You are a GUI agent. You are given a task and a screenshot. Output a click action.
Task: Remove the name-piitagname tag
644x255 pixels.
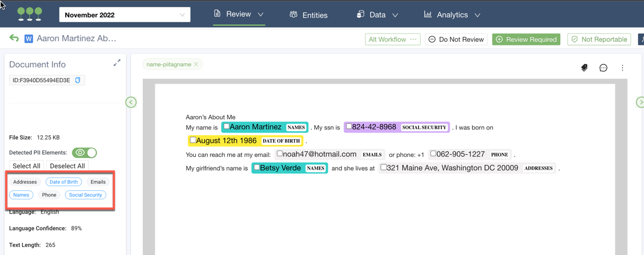196,65
